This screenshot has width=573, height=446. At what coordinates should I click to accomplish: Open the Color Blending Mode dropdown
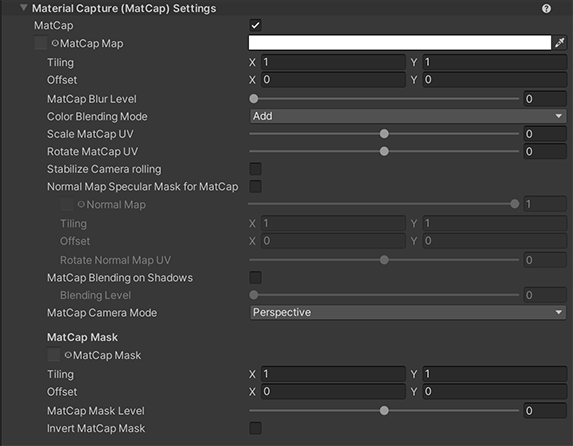pyautogui.click(x=408, y=116)
